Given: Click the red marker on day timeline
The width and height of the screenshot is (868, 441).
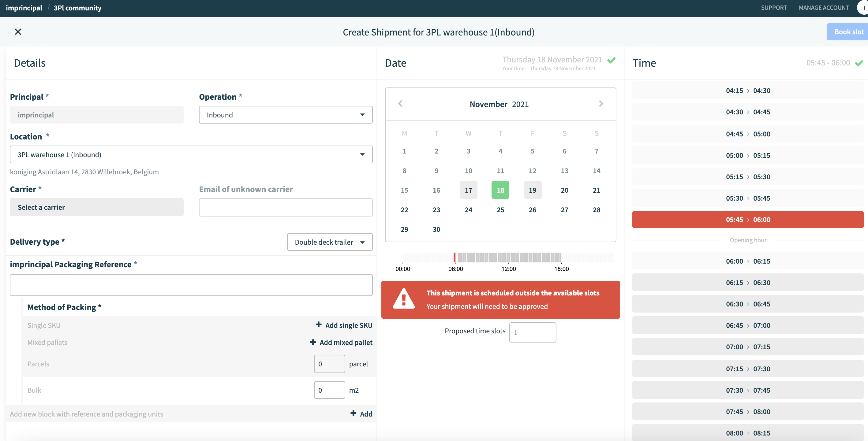Looking at the screenshot, I should (x=454, y=258).
